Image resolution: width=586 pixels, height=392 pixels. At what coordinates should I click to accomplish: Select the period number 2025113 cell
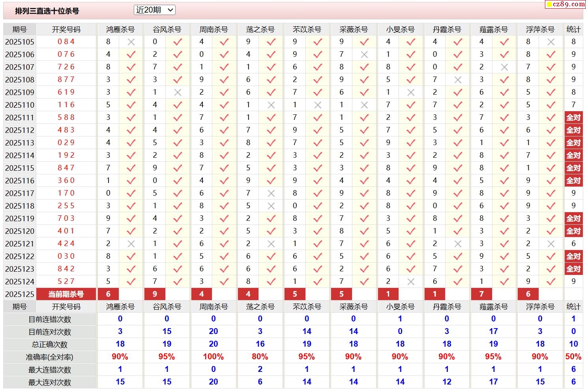20,143
